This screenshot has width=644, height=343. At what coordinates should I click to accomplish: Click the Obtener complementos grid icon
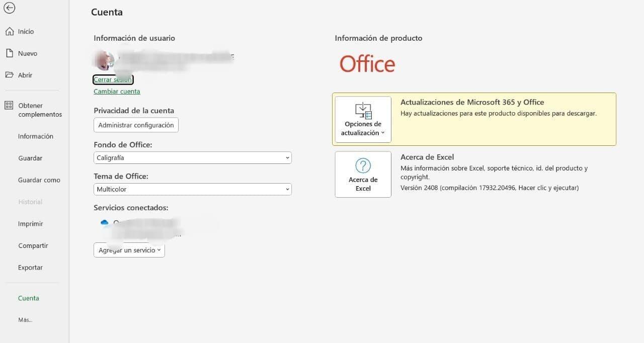[x=9, y=105]
